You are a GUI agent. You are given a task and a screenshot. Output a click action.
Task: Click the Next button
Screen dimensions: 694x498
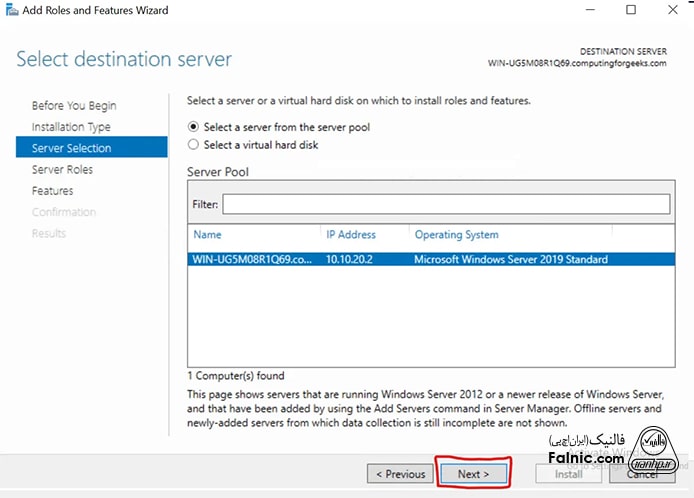[x=473, y=474]
